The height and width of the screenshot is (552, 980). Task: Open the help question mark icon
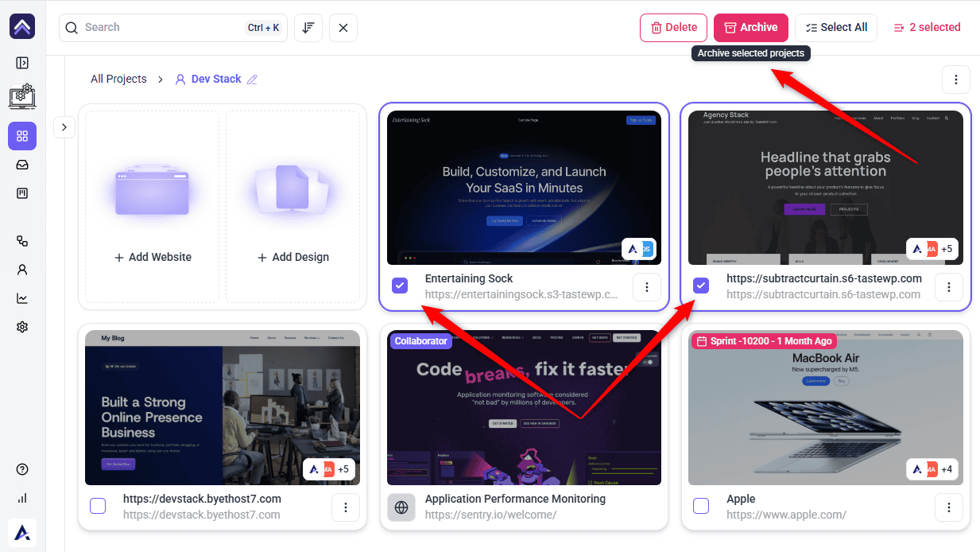(x=22, y=469)
